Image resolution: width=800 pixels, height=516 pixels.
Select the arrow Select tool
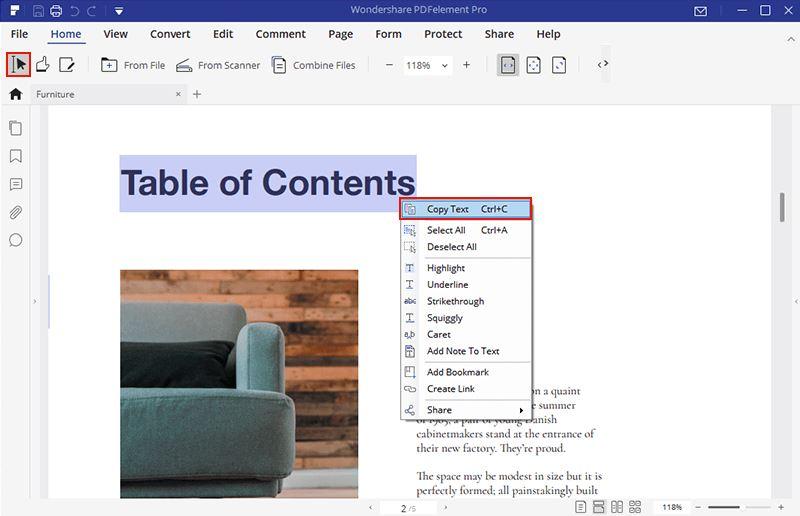tap(18, 65)
